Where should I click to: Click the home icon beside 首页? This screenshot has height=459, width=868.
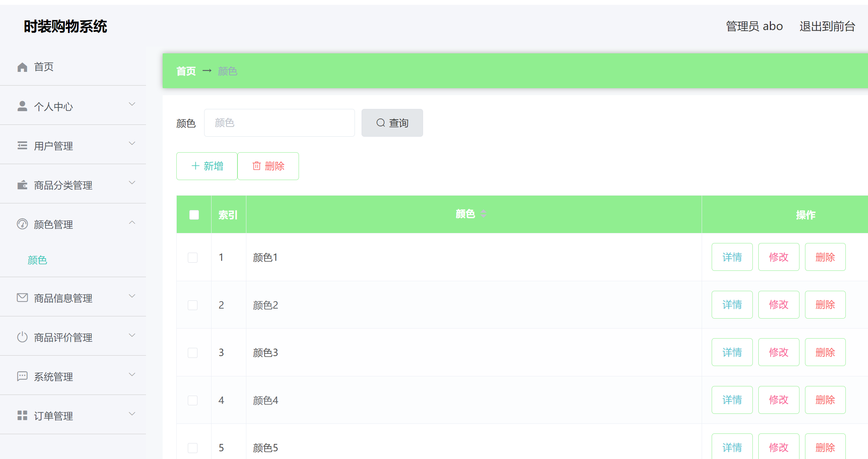22,67
